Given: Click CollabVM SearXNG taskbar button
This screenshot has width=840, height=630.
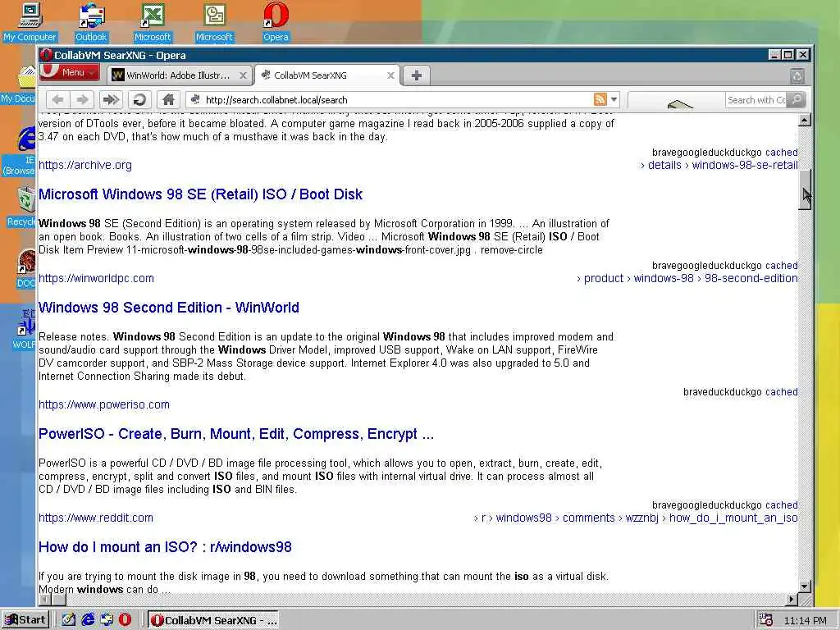Looking at the screenshot, I should (x=214, y=620).
